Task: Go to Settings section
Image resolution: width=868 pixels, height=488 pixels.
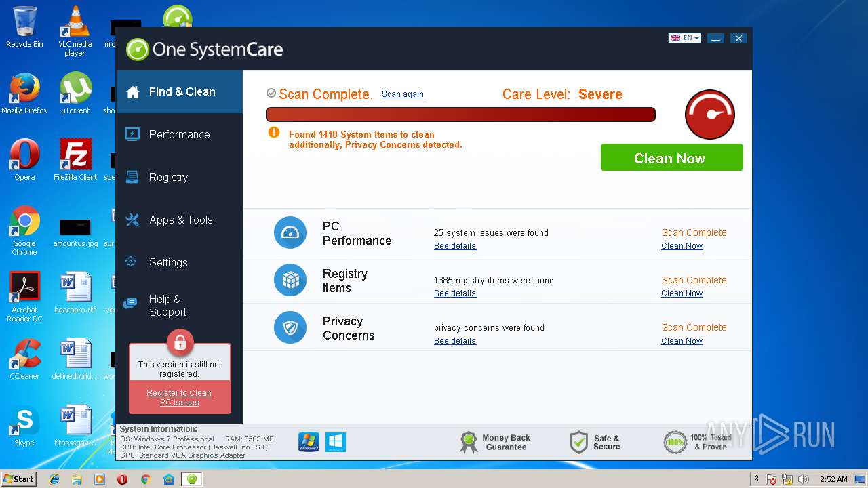Action: [x=179, y=262]
